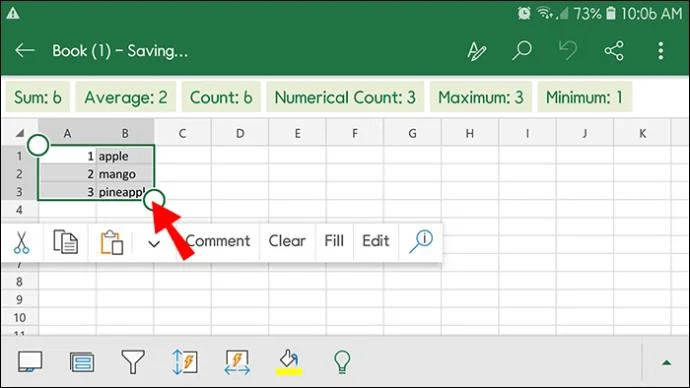Expand the ribbon with the up triangle
Image resolution: width=690 pixels, height=388 pixels.
tap(666, 363)
